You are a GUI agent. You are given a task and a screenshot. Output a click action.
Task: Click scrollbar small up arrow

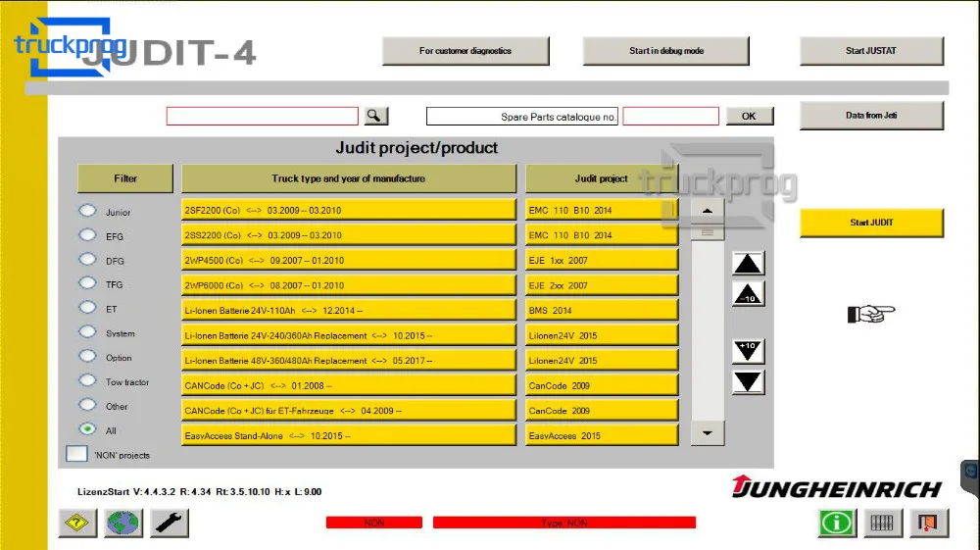pyautogui.click(x=707, y=211)
